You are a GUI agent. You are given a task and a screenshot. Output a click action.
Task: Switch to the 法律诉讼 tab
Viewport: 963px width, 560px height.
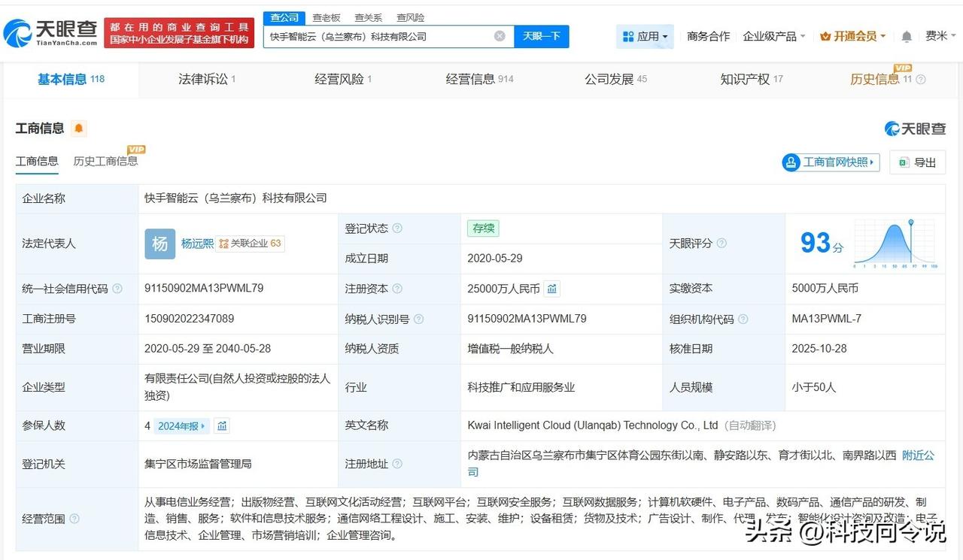tap(207, 80)
